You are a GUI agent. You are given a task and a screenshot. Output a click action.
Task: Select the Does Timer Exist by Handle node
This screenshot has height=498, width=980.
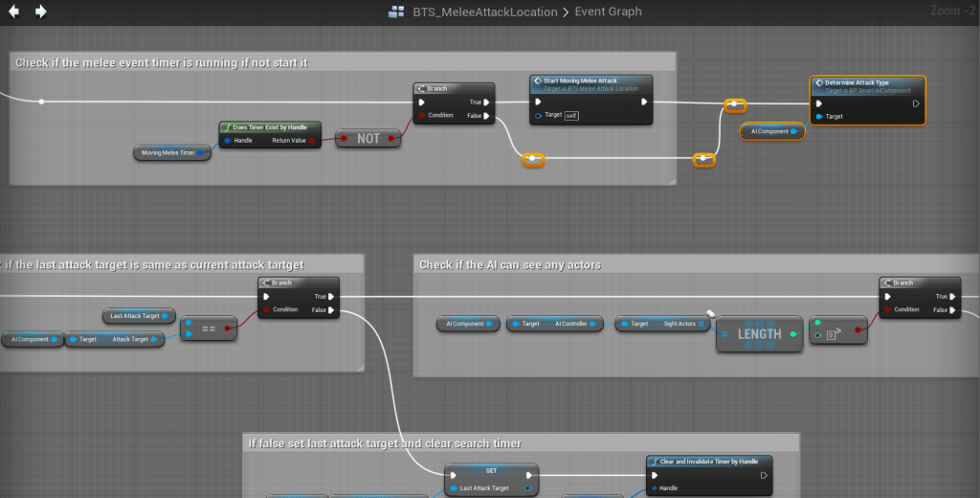pos(271,127)
